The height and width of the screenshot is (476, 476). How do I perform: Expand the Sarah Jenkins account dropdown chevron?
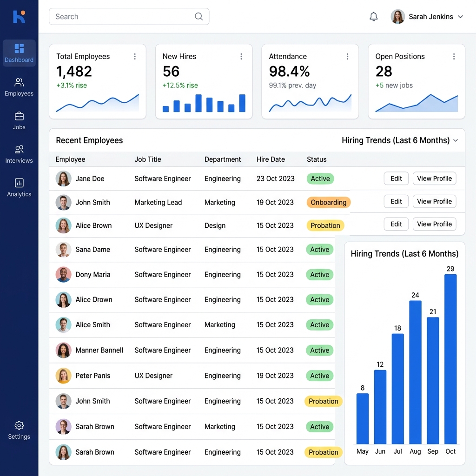coord(461,17)
